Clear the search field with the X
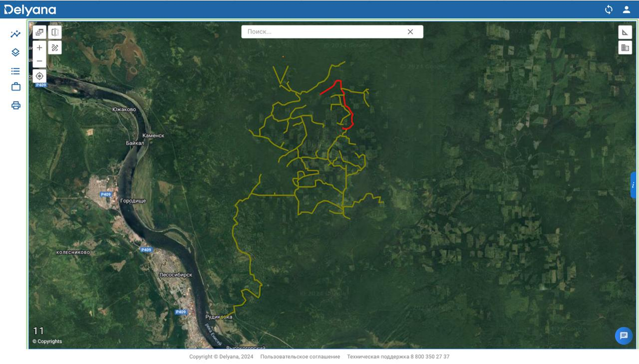This screenshot has height=364, width=639. (x=410, y=31)
